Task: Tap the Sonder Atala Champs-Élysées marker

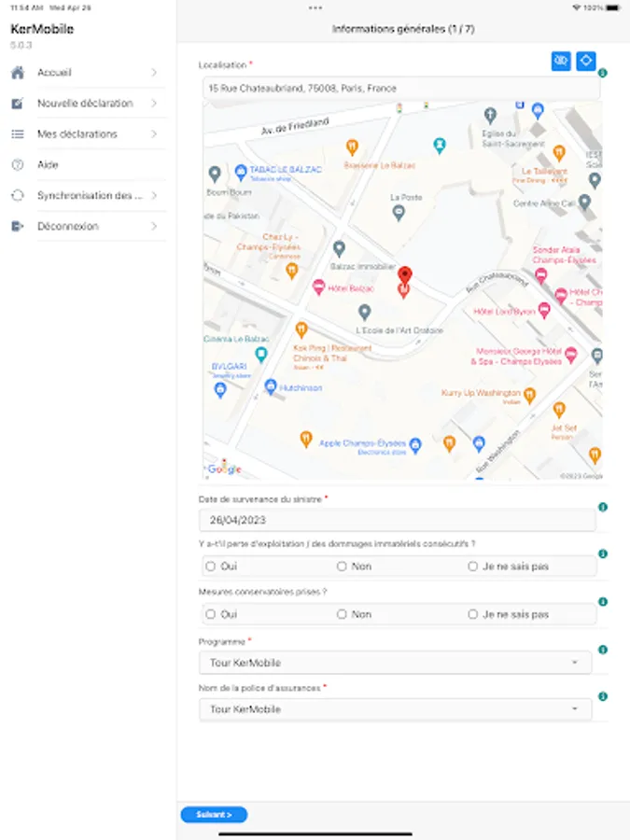Action: (x=540, y=276)
